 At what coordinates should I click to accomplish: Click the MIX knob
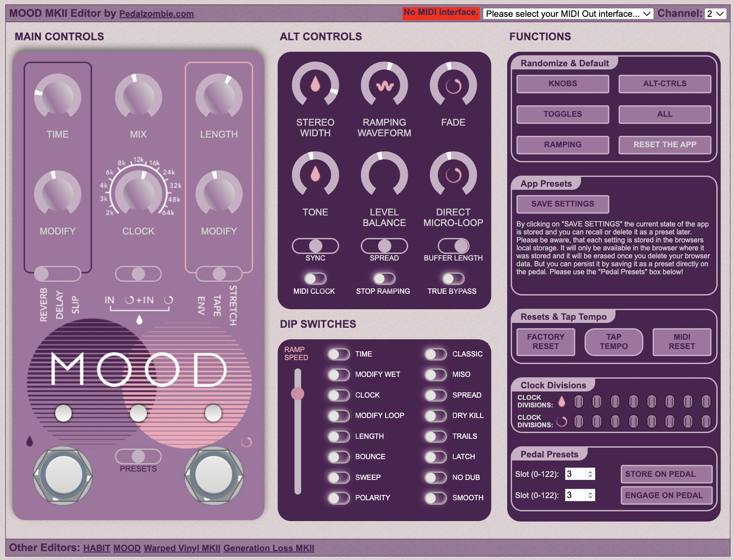(138, 97)
